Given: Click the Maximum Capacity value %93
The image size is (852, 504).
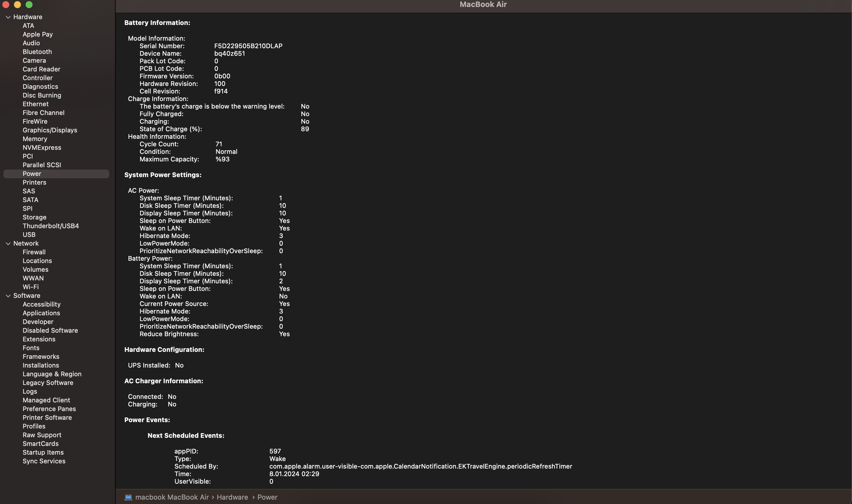Looking at the screenshot, I should pyautogui.click(x=223, y=159).
